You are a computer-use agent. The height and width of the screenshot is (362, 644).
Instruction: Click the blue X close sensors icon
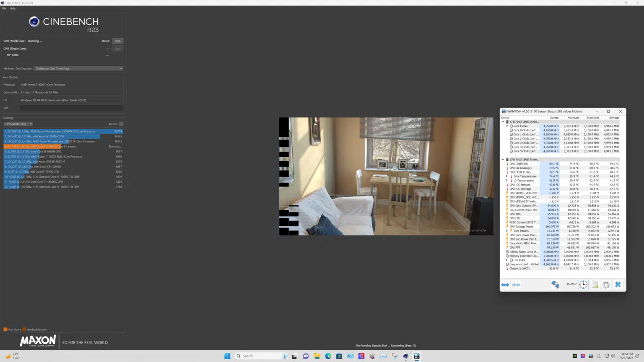(618, 284)
